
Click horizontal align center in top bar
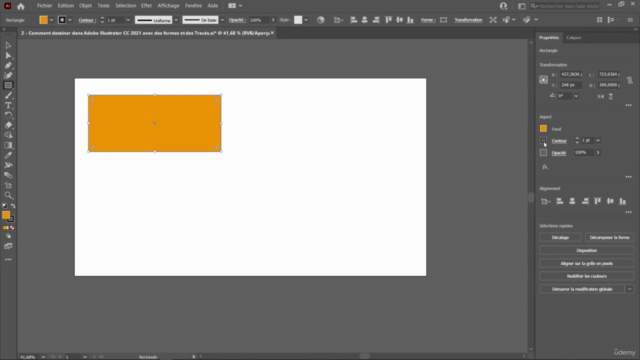click(364, 20)
